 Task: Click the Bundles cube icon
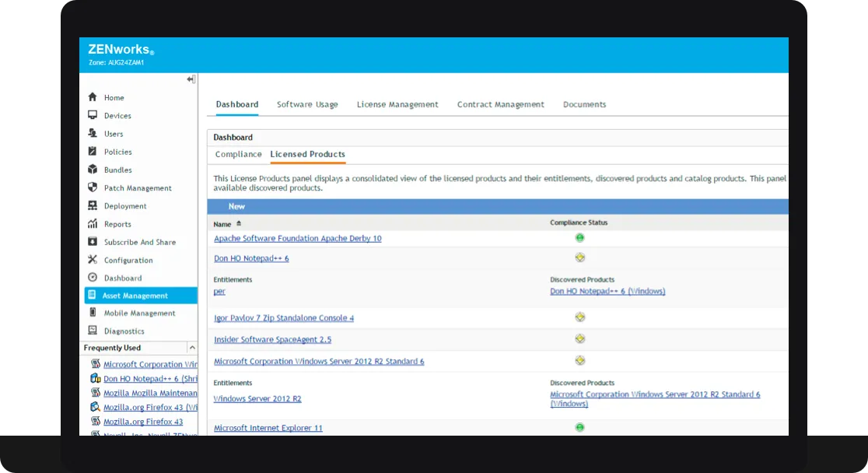[92, 170]
